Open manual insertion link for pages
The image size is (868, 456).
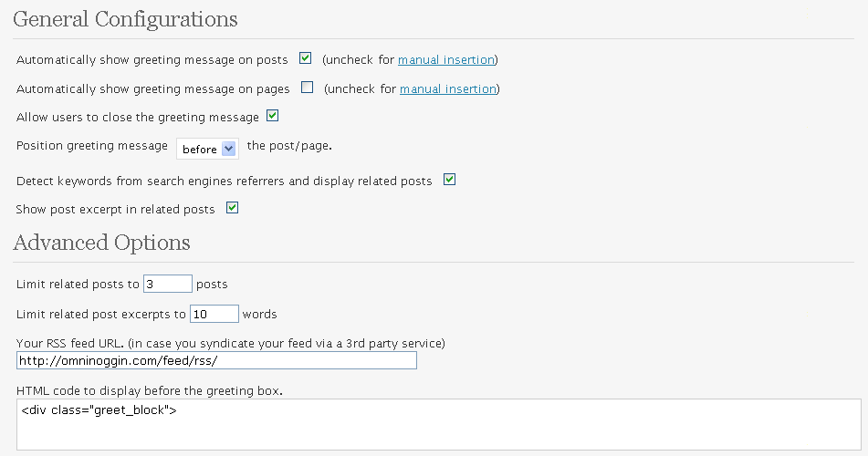[448, 89]
